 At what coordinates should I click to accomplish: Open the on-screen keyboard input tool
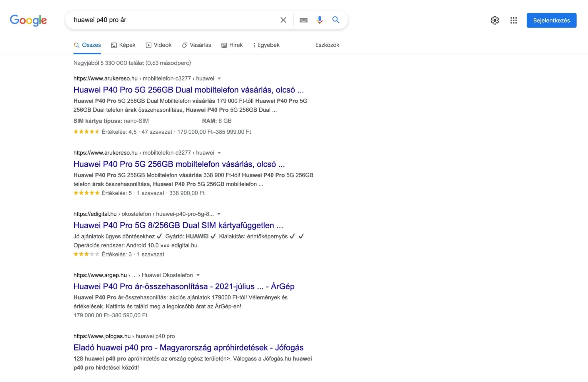(303, 20)
